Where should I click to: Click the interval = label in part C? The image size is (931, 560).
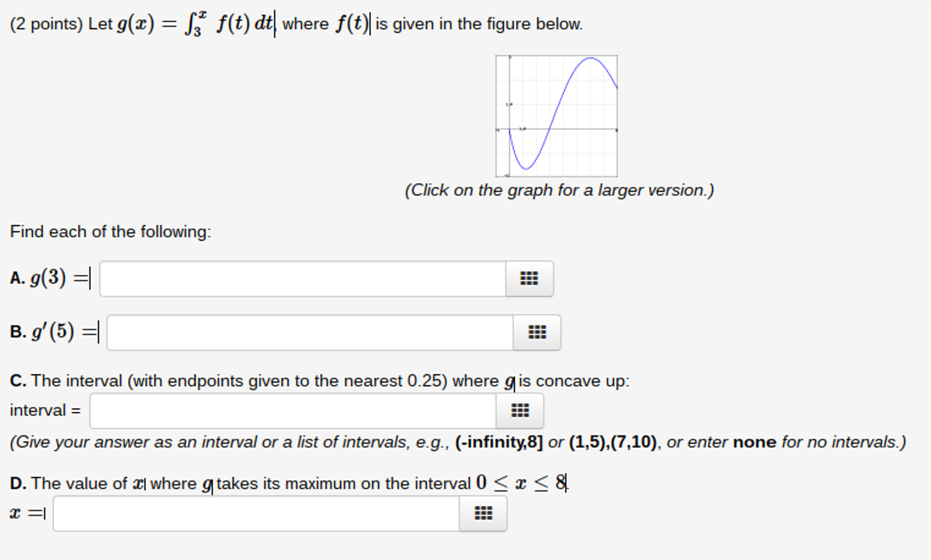[x=46, y=410]
